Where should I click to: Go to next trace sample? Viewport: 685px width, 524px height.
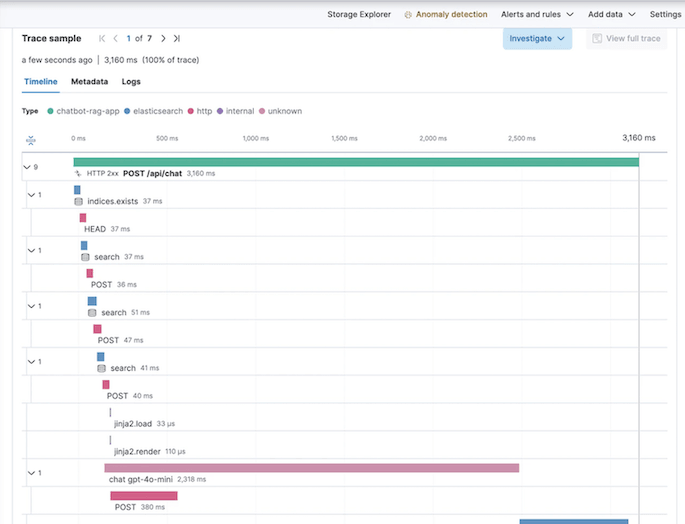click(163, 39)
